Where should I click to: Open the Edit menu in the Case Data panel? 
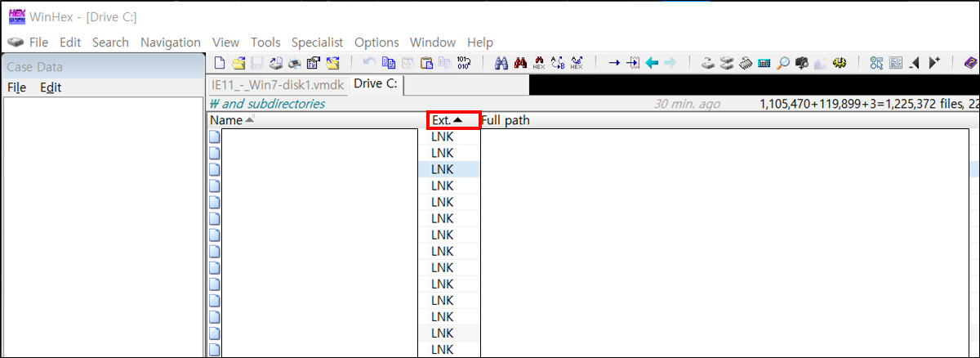pyautogui.click(x=51, y=87)
